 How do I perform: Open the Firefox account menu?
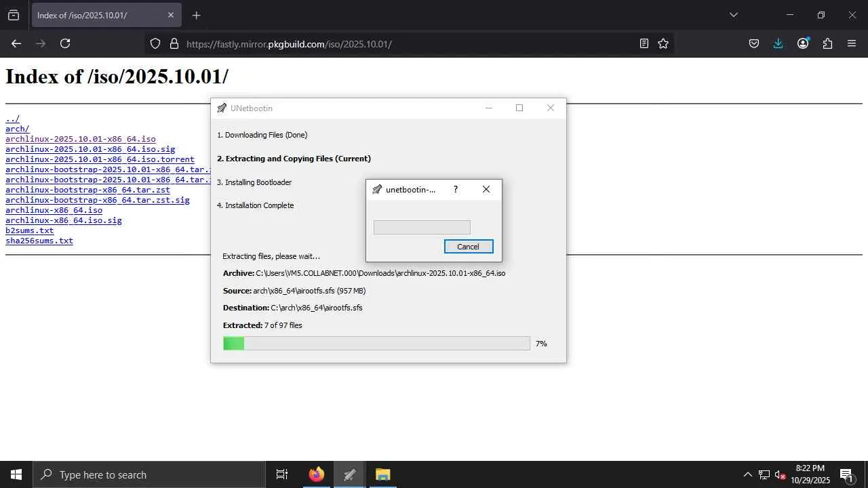point(803,43)
